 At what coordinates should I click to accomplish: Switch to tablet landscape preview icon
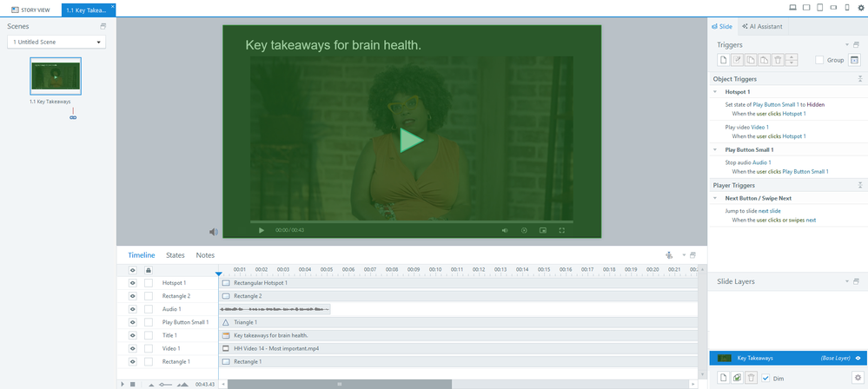pos(806,7)
